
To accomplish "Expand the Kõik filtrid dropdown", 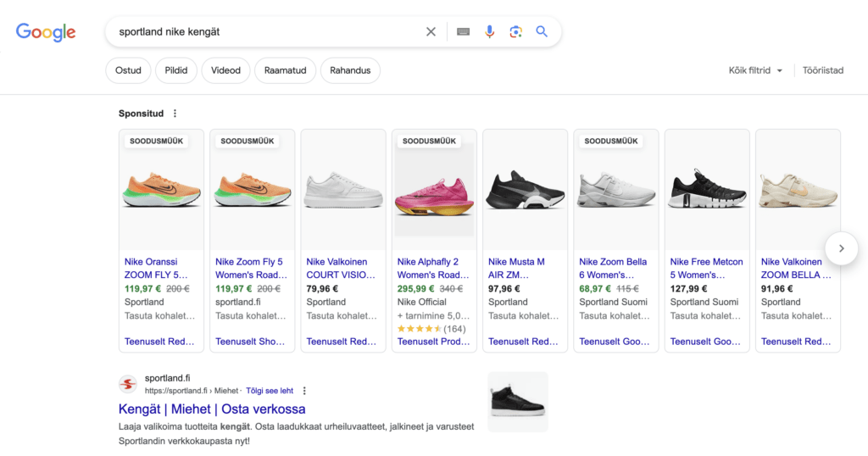I will tap(755, 70).
